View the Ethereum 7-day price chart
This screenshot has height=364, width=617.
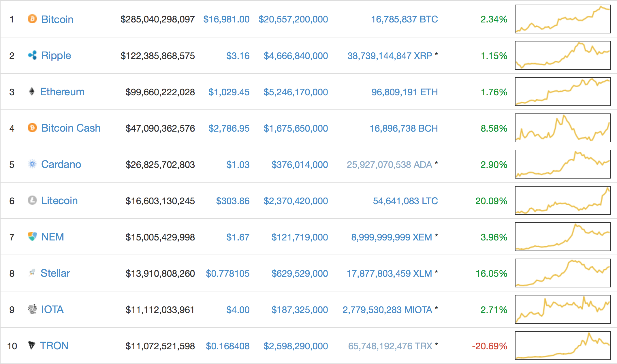pyautogui.click(x=563, y=92)
